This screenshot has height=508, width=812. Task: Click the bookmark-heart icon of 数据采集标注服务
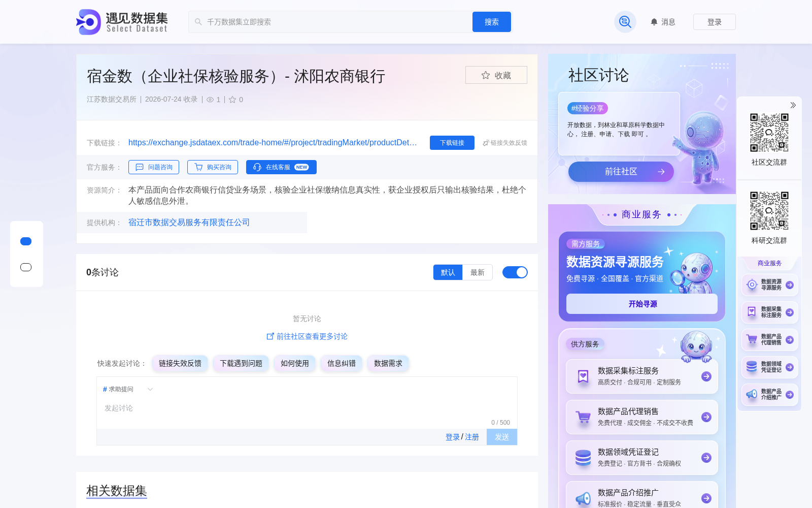pos(583,376)
